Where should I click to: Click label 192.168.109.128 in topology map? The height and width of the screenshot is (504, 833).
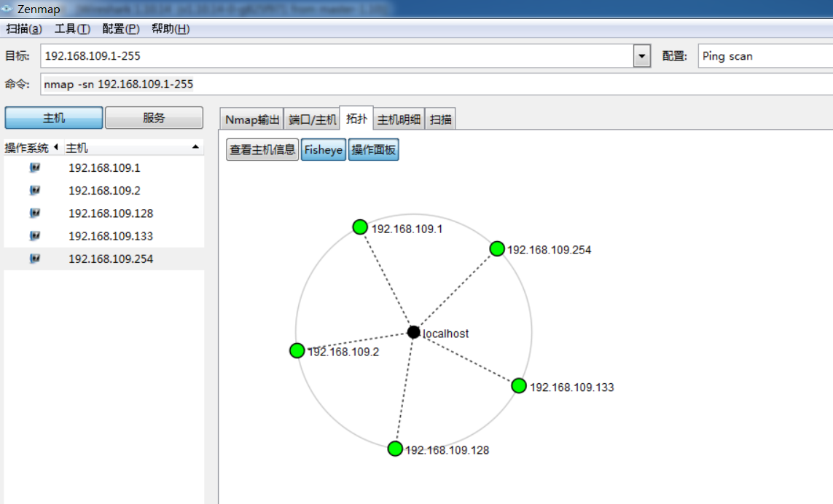[447, 450]
